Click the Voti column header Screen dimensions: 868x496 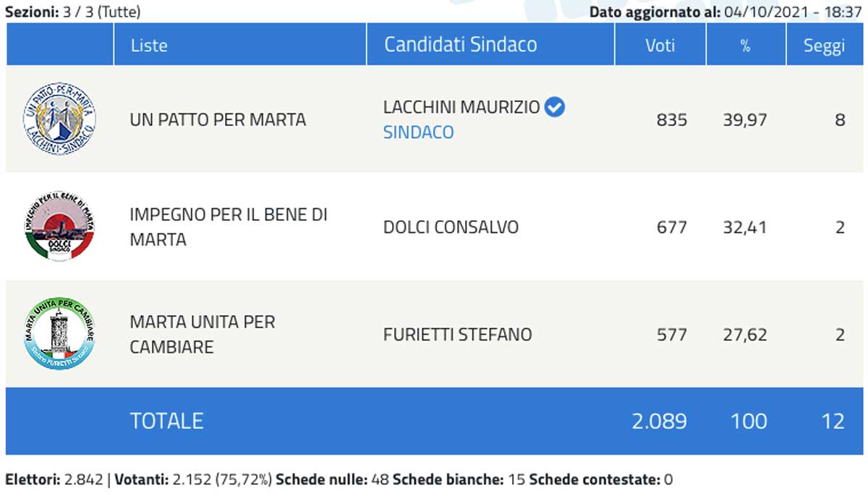click(x=660, y=45)
